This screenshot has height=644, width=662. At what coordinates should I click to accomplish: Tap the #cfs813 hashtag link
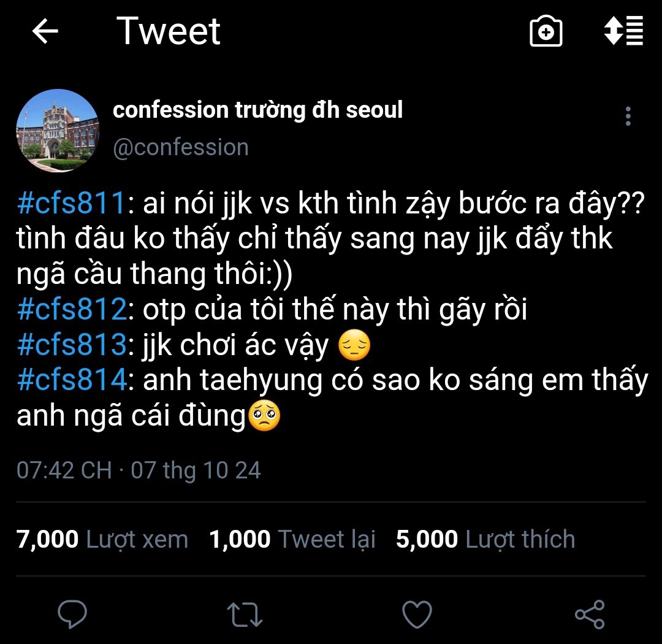click(71, 346)
